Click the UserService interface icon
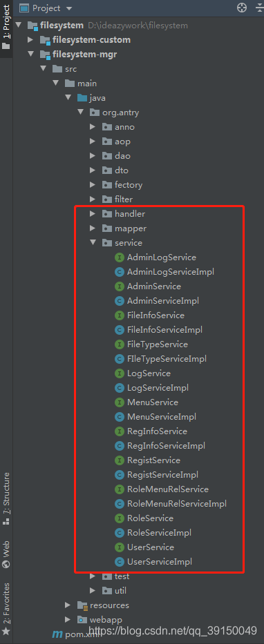The image size is (264, 644). (120, 547)
